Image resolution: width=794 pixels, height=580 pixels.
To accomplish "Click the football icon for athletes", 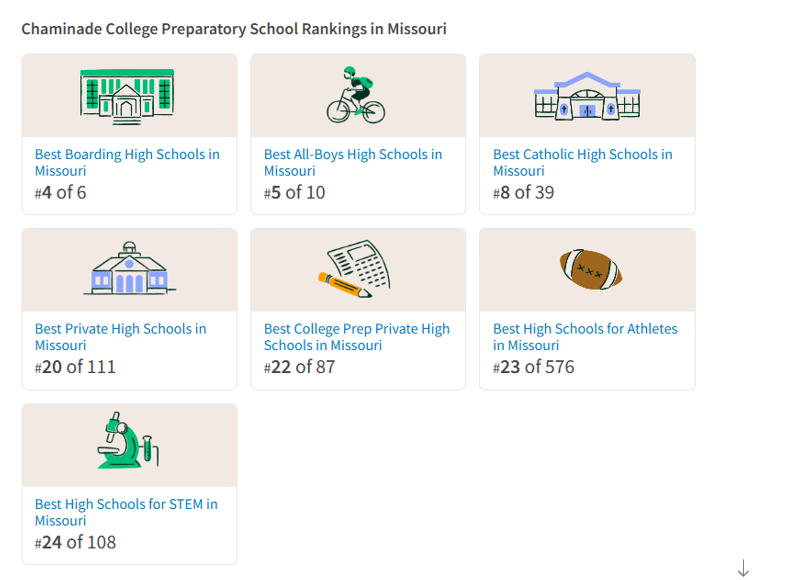I will point(590,268).
